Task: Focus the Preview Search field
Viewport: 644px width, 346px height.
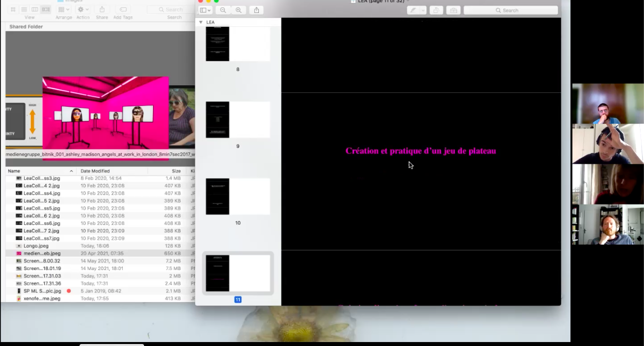Action: 511,10
